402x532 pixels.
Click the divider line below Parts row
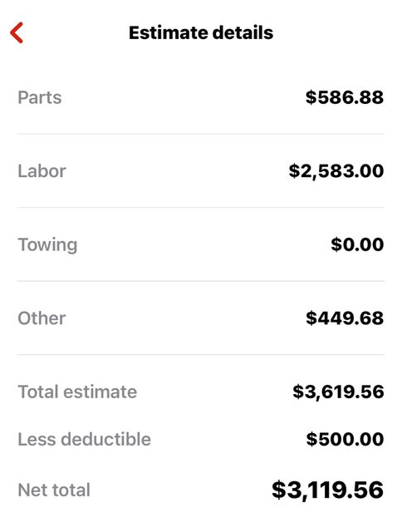pos(201,134)
